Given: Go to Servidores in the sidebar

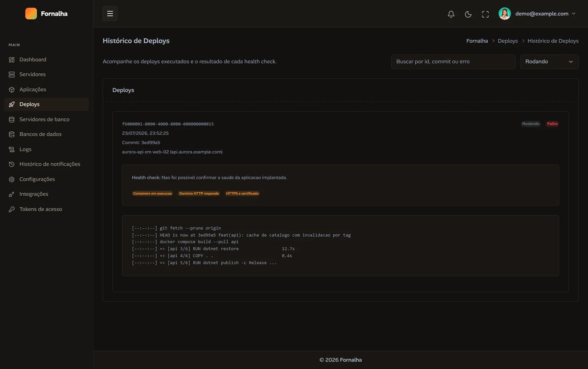Looking at the screenshot, I should (32, 74).
